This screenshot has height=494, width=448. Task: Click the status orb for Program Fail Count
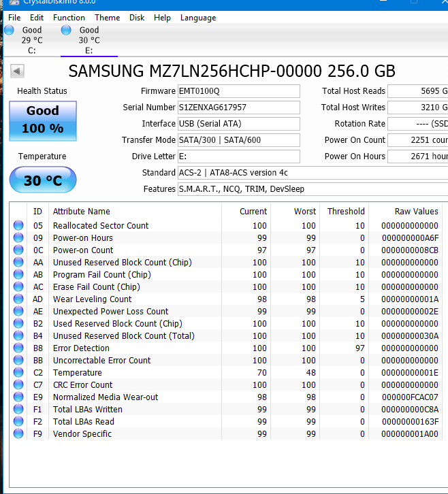tap(18, 275)
